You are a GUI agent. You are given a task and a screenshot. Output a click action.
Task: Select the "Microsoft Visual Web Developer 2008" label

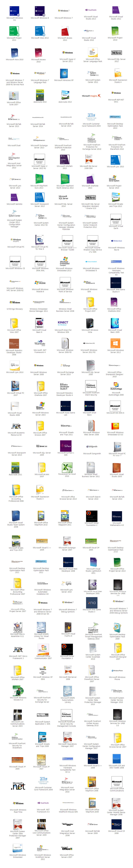click(68, 570)
